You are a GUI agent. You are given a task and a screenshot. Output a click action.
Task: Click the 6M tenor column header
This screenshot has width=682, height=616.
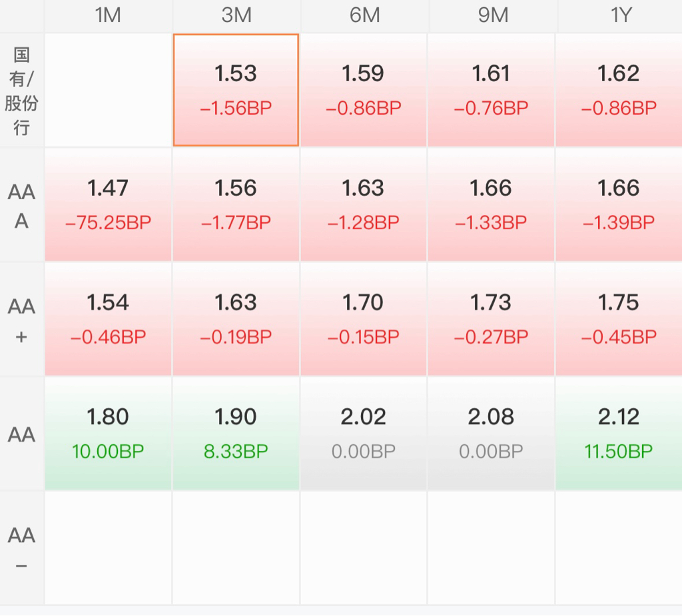tap(364, 15)
